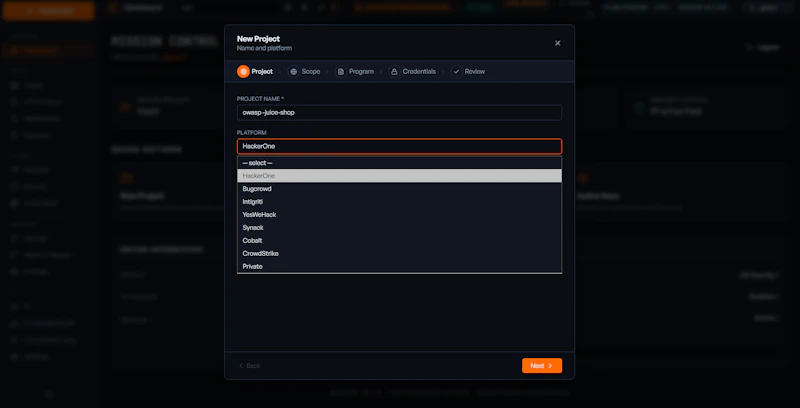Close the New Project dialog

pyautogui.click(x=558, y=43)
